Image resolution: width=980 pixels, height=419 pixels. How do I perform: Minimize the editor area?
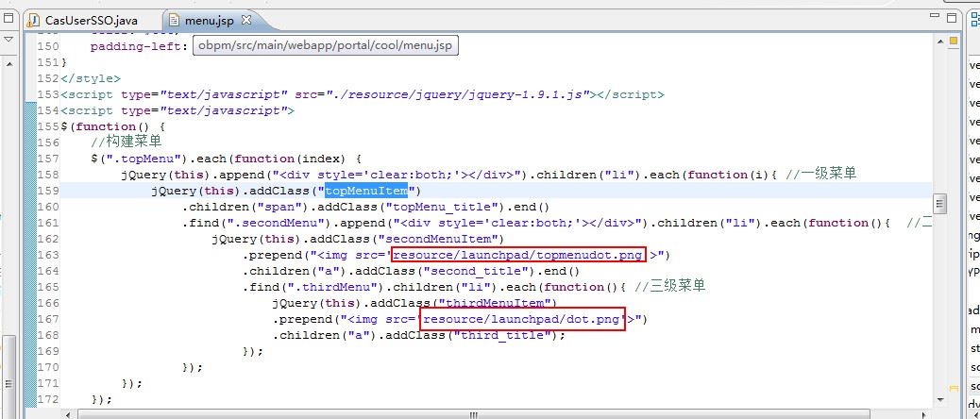click(935, 16)
